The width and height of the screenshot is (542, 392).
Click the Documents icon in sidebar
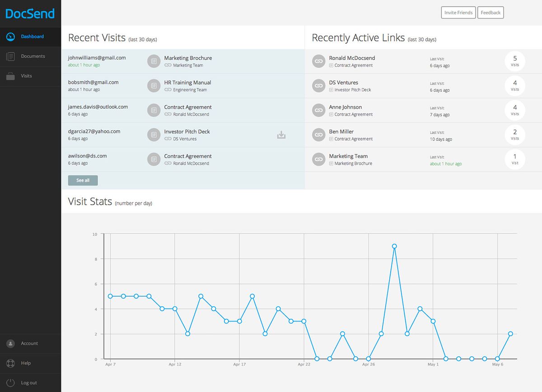[x=11, y=56]
